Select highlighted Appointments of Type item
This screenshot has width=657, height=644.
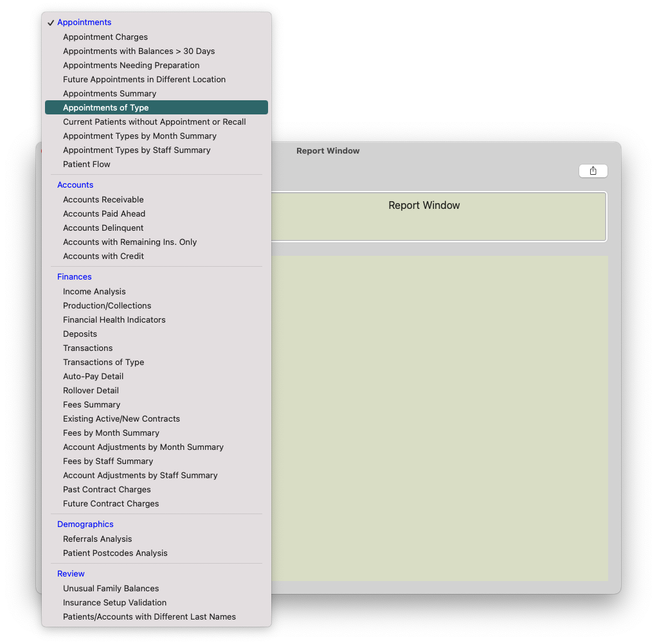(156, 108)
